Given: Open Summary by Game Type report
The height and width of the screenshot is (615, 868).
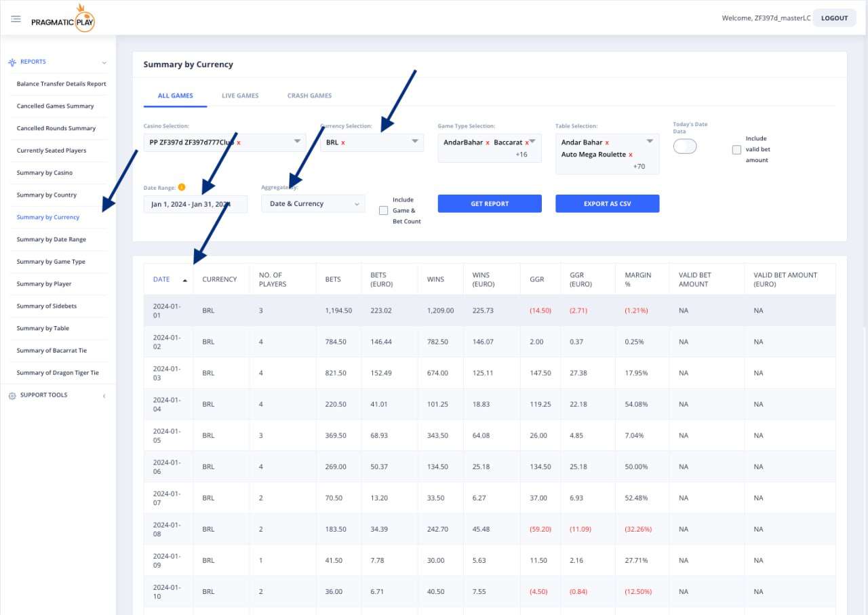Looking at the screenshot, I should (x=51, y=262).
